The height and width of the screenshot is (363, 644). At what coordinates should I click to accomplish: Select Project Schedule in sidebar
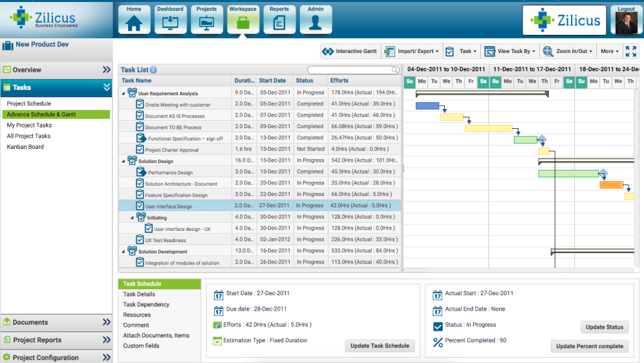tap(29, 103)
